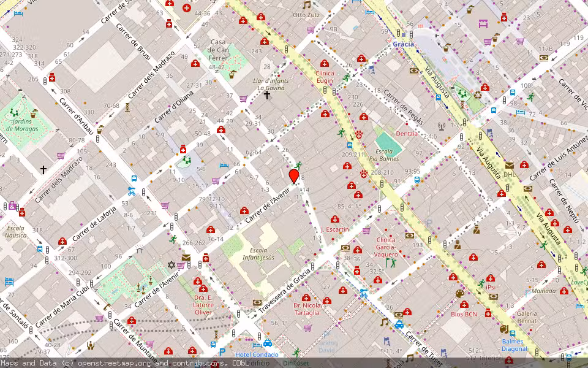This screenshot has height=368, width=588.
Task: Select the Carrer de Luis Antúnez street name
Action: click(x=559, y=158)
